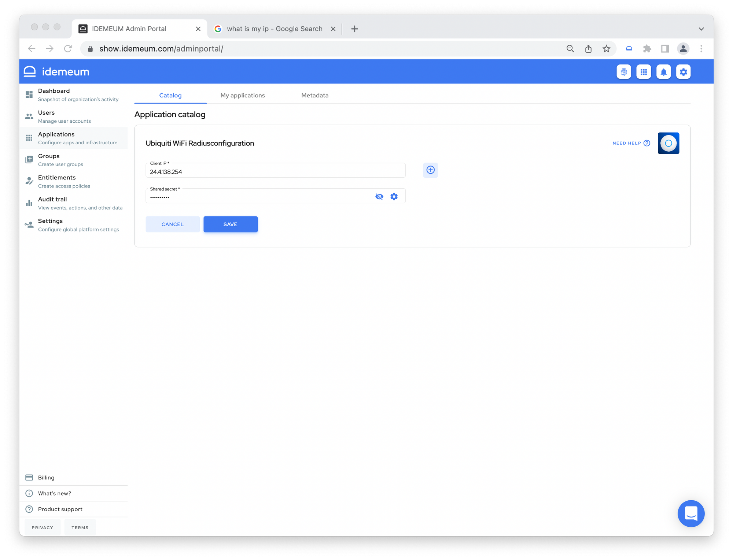Open Entitlements in the sidebar
Viewport: 733px width, 560px height.
tap(73, 181)
